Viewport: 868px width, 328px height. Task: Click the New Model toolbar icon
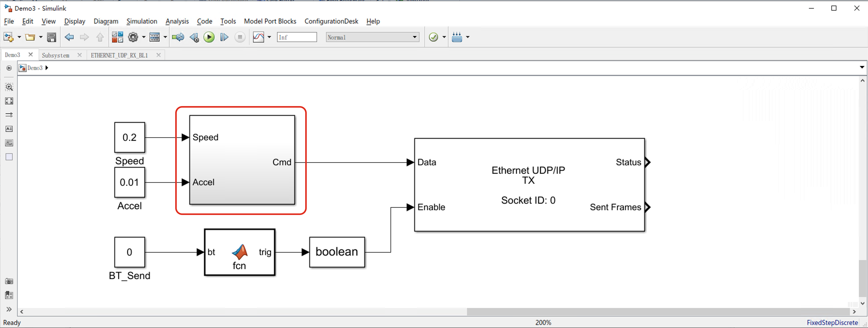[x=8, y=37]
